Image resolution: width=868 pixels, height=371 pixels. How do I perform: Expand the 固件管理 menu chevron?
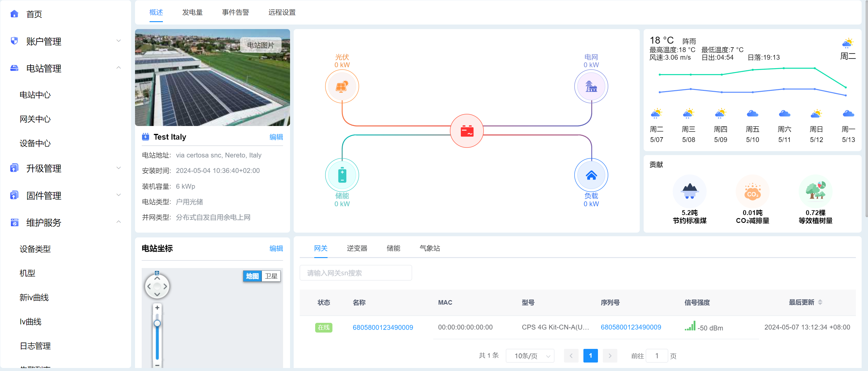tap(119, 195)
